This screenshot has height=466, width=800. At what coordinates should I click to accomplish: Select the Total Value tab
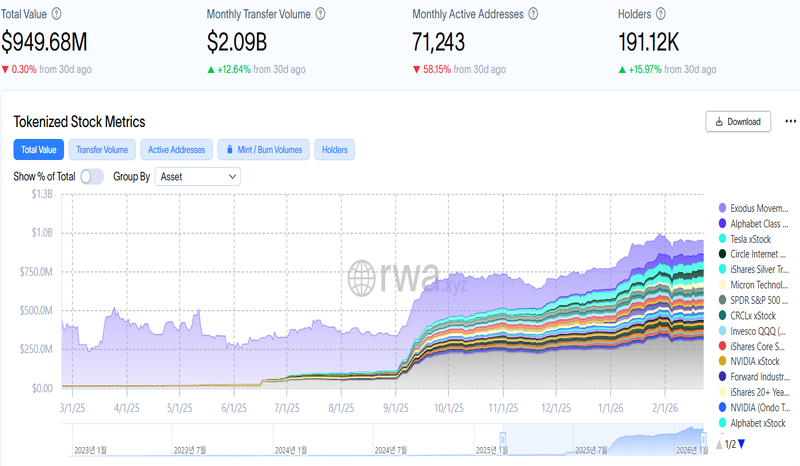click(x=38, y=150)
